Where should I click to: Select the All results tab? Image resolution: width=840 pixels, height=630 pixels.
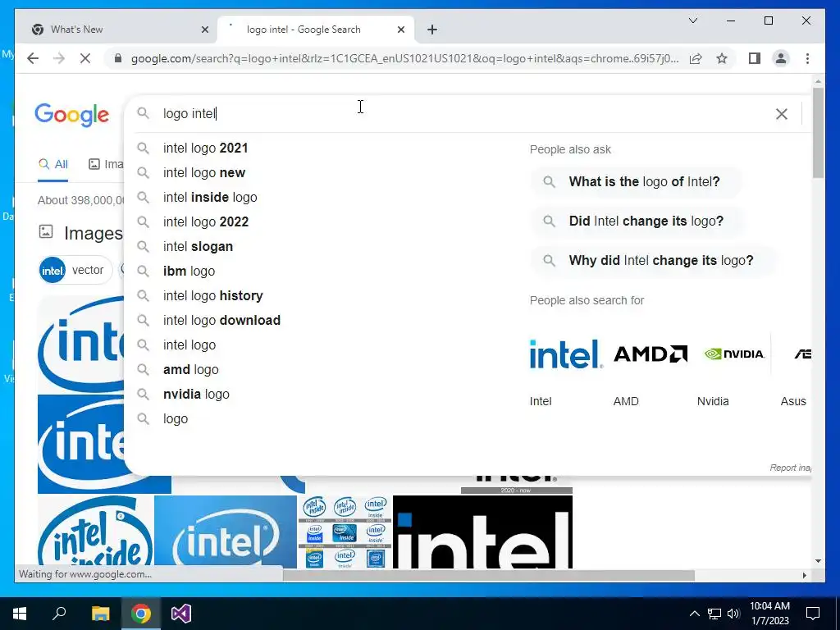pos(53,164)
